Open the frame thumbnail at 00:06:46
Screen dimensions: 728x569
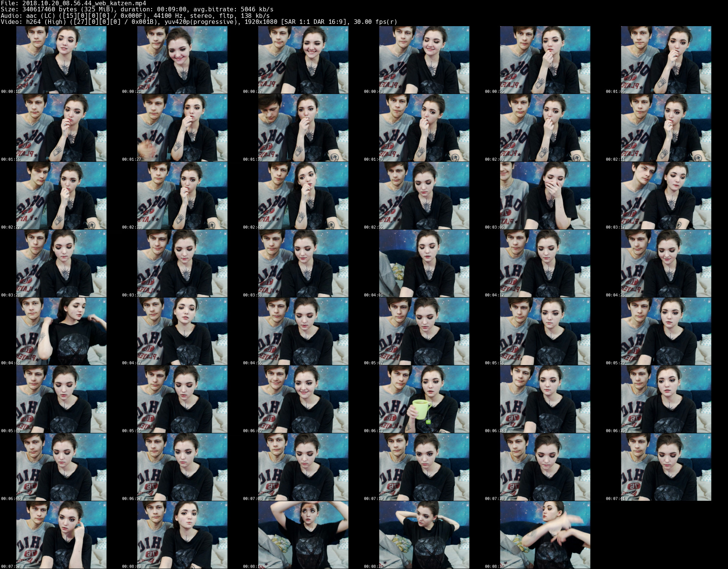(x=61, y=467)
